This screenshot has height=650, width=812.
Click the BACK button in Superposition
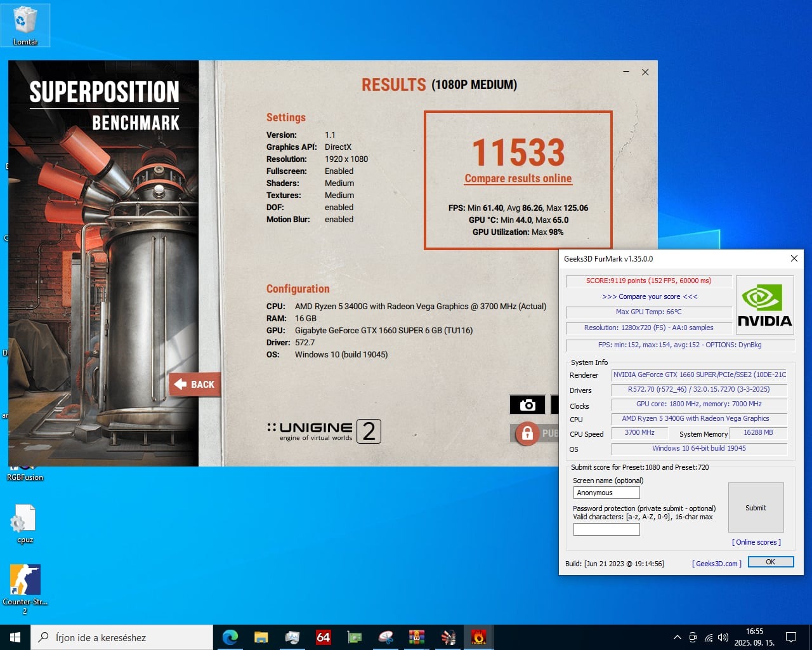coord(195,384)
